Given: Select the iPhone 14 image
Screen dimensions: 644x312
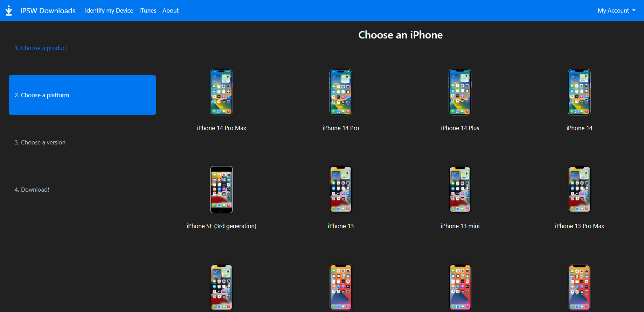Looking at the screenshot, I should 580,92.
